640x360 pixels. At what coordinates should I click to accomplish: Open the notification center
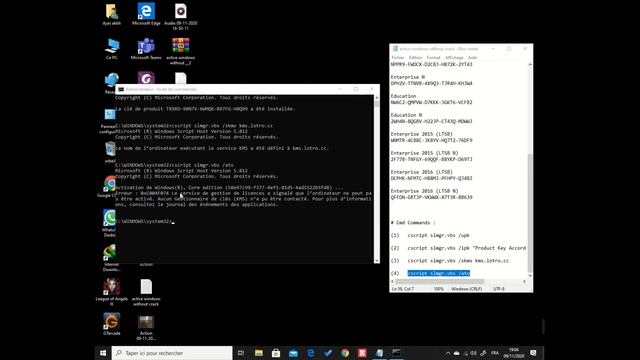click(533, 353)
